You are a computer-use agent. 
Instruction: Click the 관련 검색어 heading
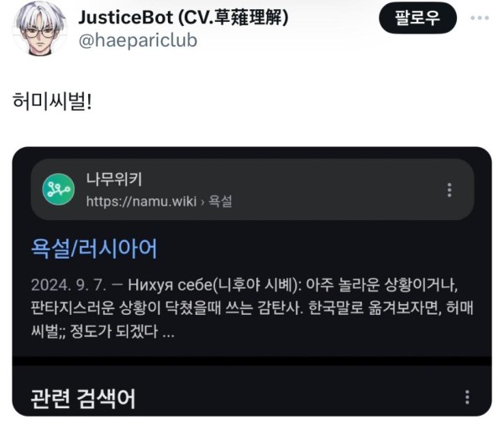click(x=83, y=399)
